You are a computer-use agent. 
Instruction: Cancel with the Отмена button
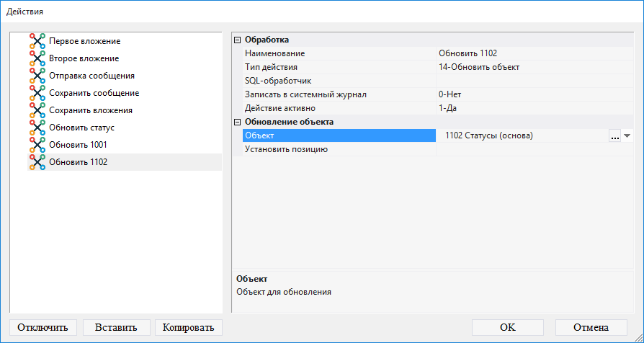(591, 327)
